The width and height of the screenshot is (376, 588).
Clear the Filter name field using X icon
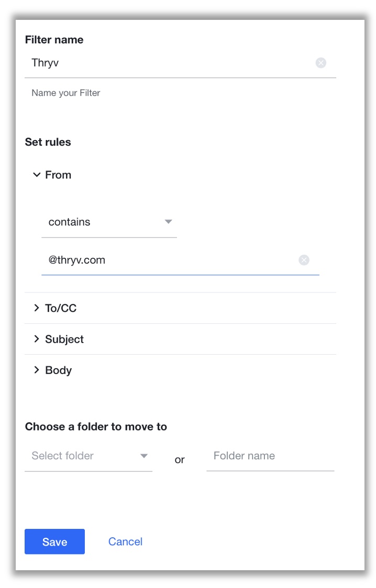click(x=321, y=63)
